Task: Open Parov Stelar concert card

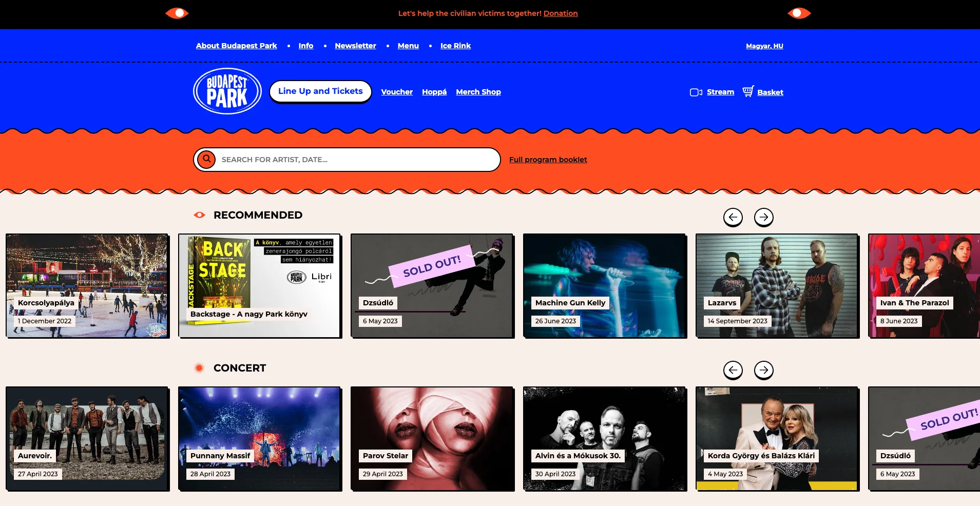Action: 432,439
